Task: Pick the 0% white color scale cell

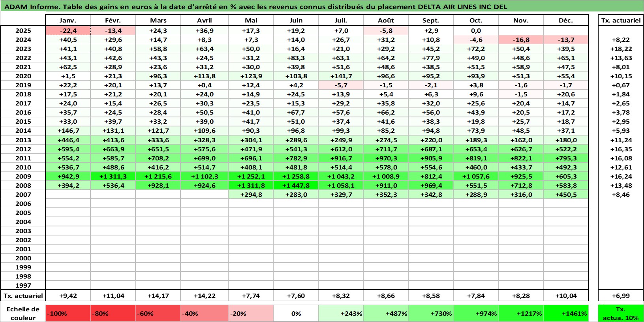Action: 296,313
